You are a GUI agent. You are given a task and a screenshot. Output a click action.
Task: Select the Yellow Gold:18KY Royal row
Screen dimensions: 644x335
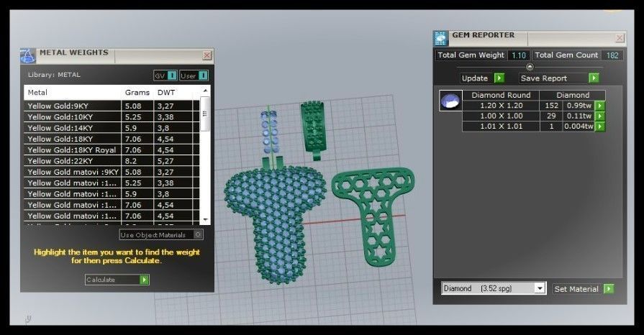(112, 150)
